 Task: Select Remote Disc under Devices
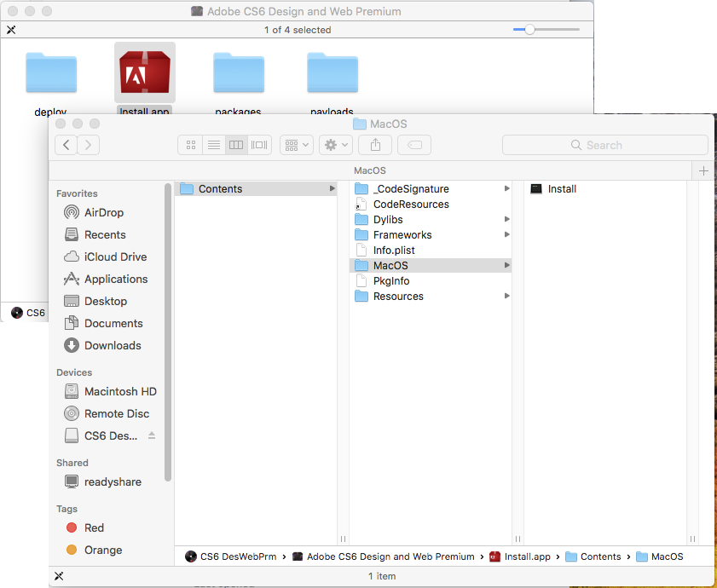tap(116, 414)
